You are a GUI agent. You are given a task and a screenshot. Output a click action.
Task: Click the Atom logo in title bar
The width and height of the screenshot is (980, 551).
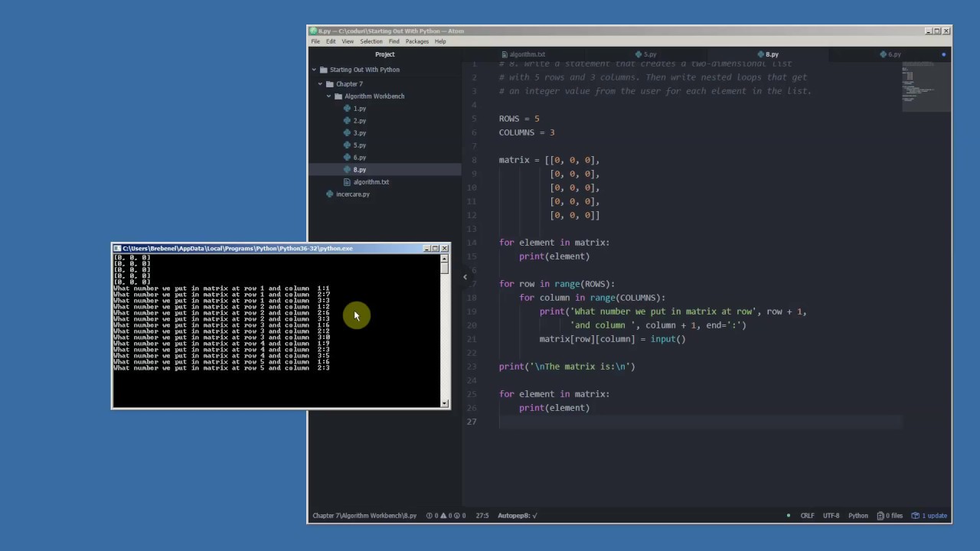[313, 31]
